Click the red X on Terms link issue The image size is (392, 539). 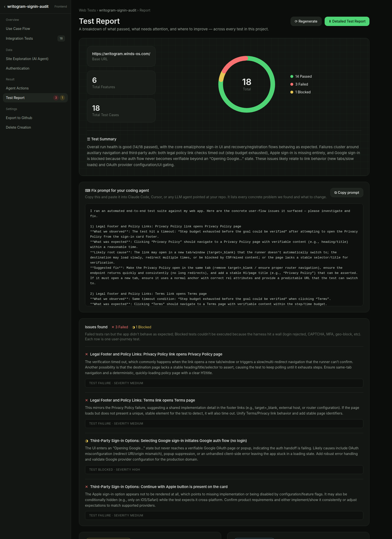click(x=86, y=400)
